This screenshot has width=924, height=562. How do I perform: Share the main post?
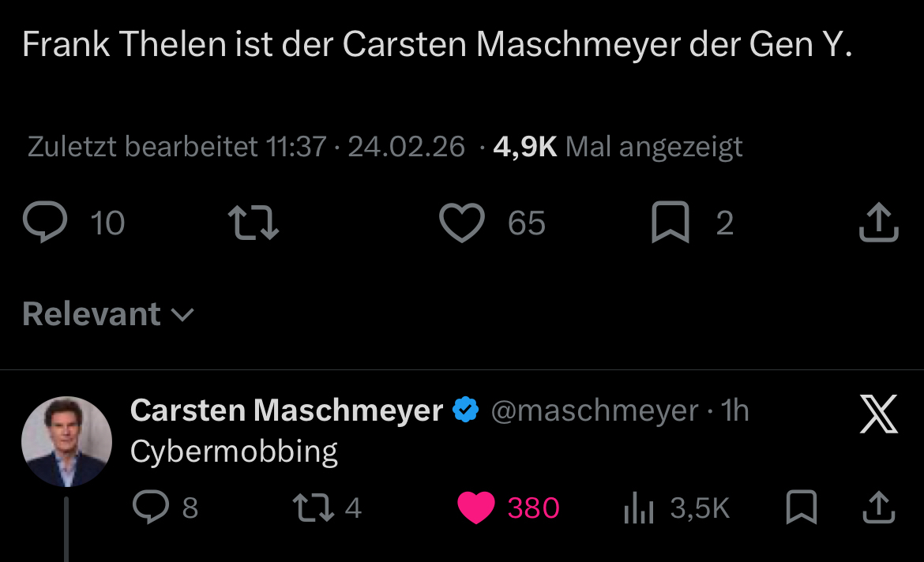[x=878, y=223]
